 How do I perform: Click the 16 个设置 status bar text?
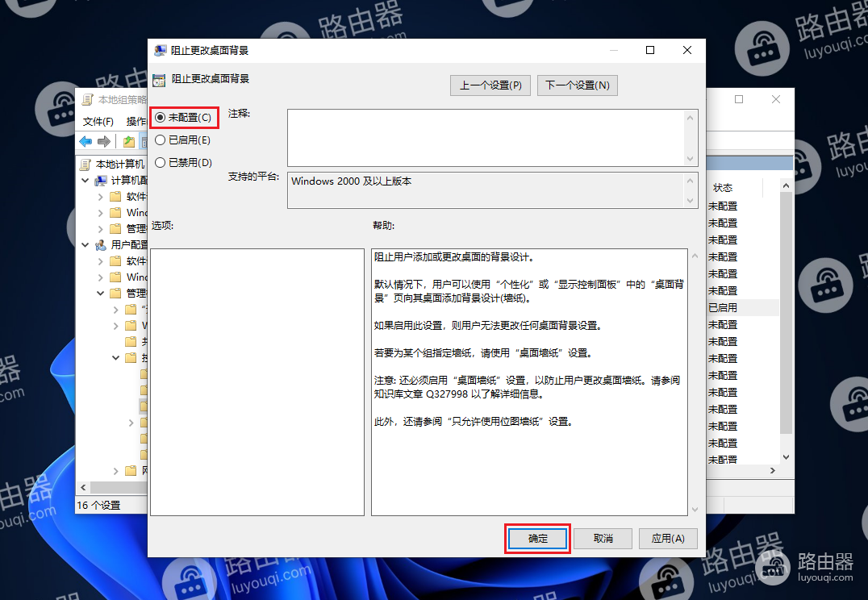[x=98, y=506]
